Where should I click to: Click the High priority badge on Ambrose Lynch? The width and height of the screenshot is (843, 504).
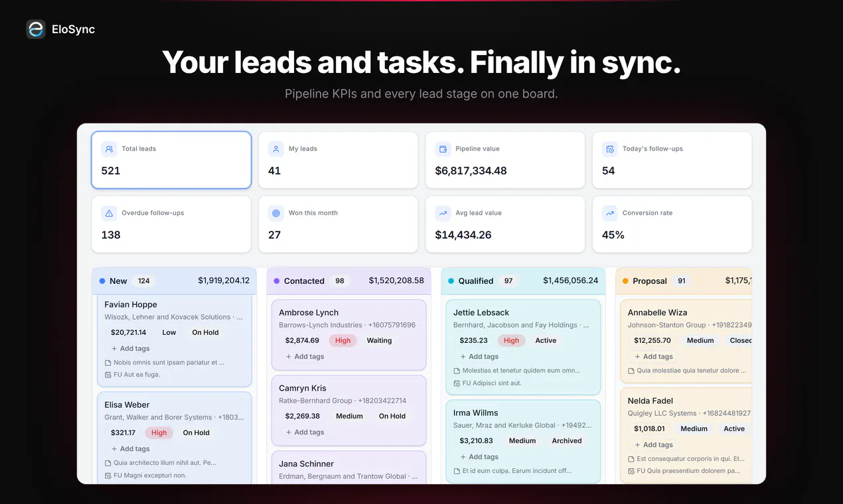point(343,341)
